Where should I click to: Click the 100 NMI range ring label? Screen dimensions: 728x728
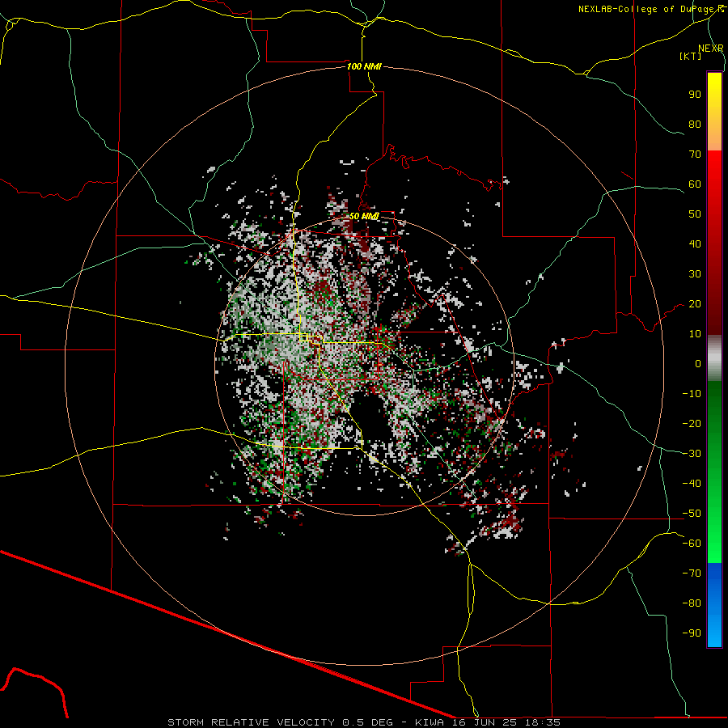coord(364,66)
